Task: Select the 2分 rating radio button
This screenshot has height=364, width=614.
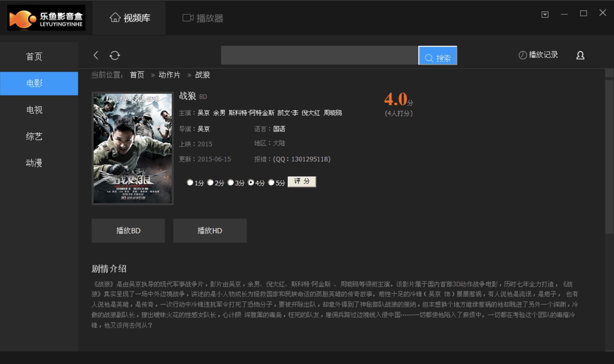Action: (210, 182)
